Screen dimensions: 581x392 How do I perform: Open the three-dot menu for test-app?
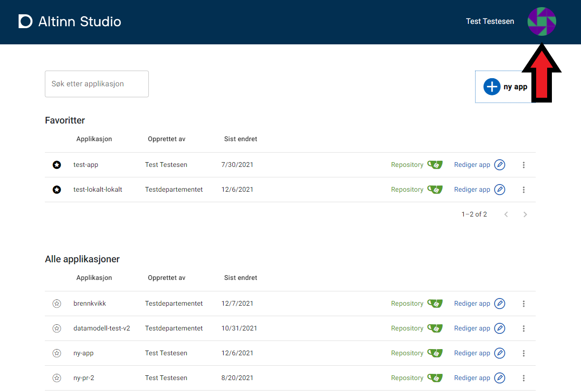(x=523, y=165)
